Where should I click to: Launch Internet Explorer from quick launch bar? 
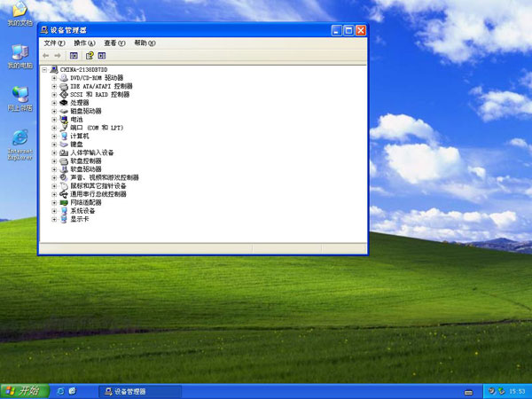click(60, 391)
